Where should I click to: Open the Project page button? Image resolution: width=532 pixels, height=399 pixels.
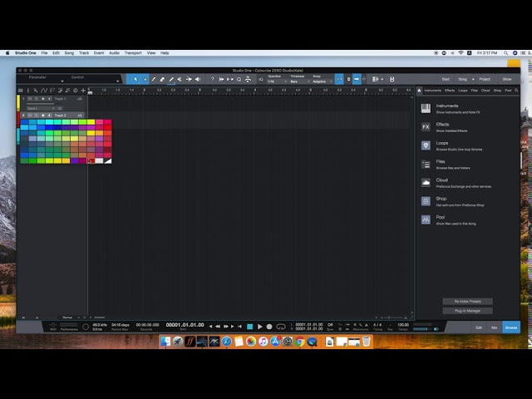point(485,79)
